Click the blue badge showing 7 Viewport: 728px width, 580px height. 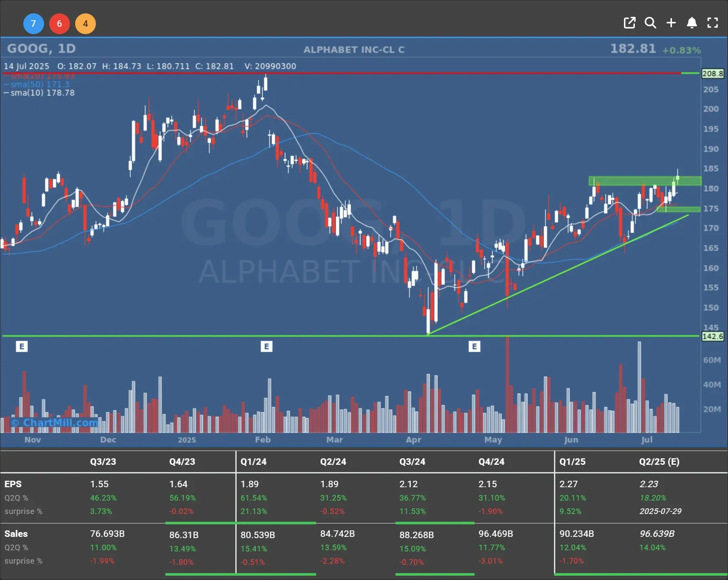point(33,24)
